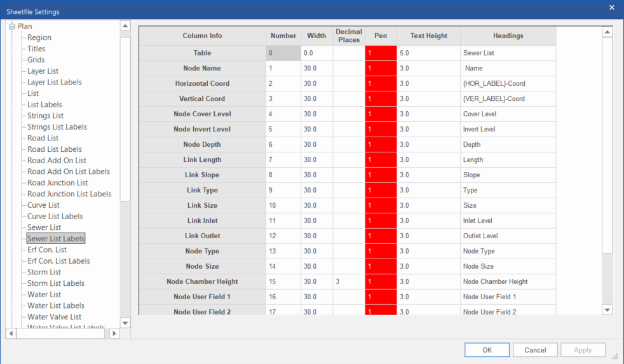
Task: Edit Decimal Places for Node Chamber Height
Action: [x=348, y=282]
